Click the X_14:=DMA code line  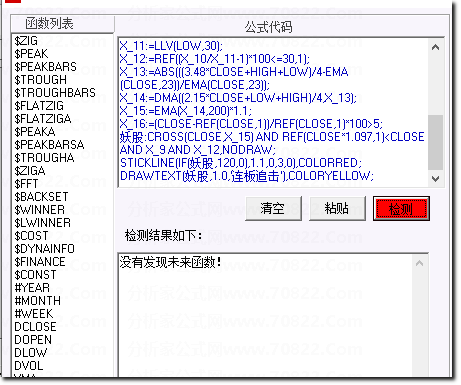pos(238,98)
